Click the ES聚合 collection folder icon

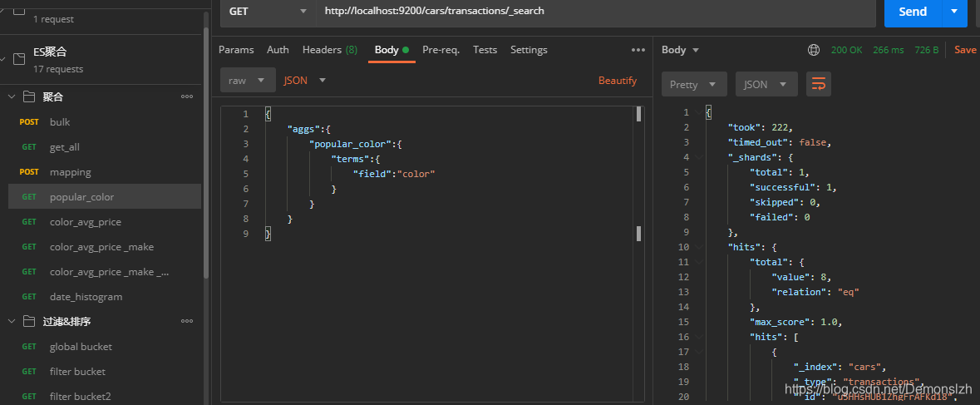click(19, 59)
